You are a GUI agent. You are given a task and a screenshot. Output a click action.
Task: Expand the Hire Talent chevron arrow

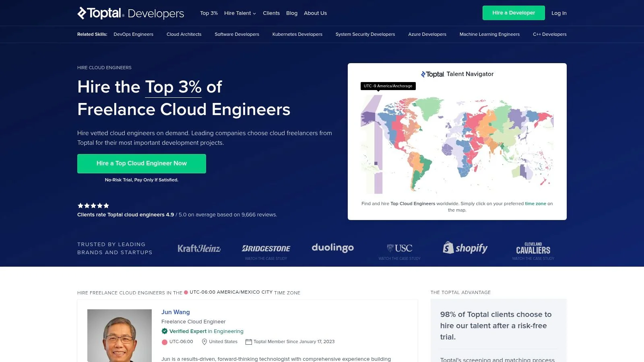(254, 13)
